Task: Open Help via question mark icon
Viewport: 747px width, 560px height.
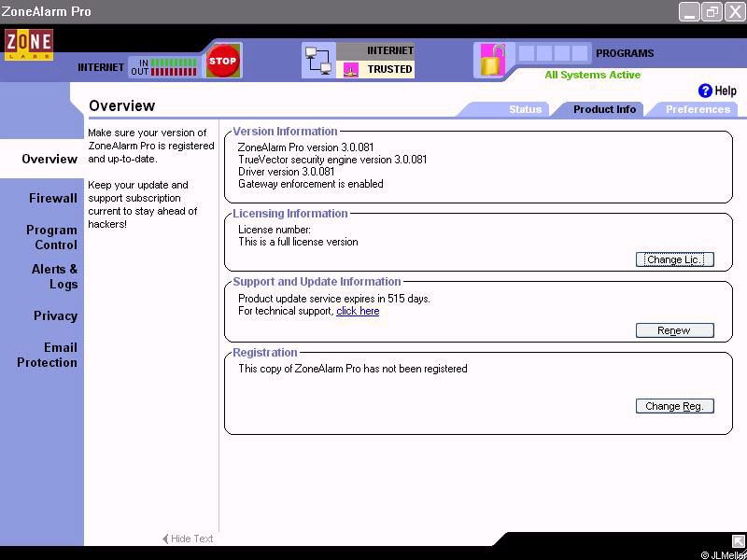Action: tap(705, 91)
